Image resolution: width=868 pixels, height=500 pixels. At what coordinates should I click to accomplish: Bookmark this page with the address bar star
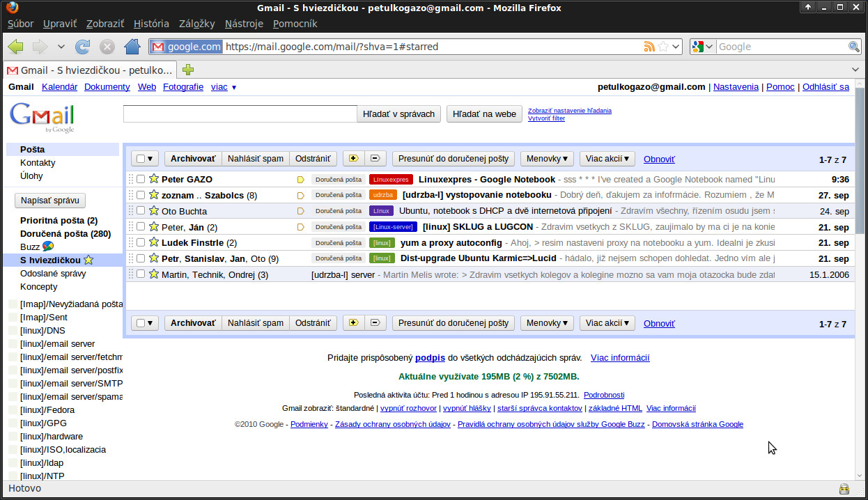click(663, 47)
